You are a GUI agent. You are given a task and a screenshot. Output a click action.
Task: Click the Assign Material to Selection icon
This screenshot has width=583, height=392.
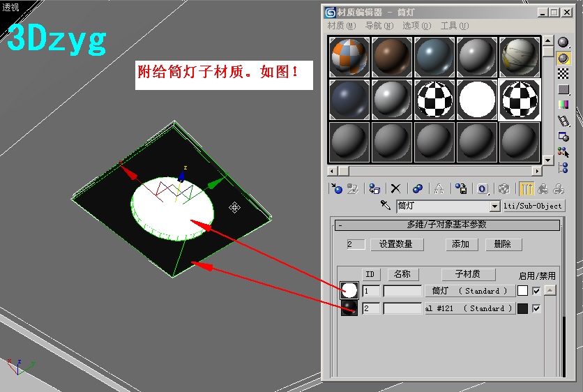[x=374, y=188]
